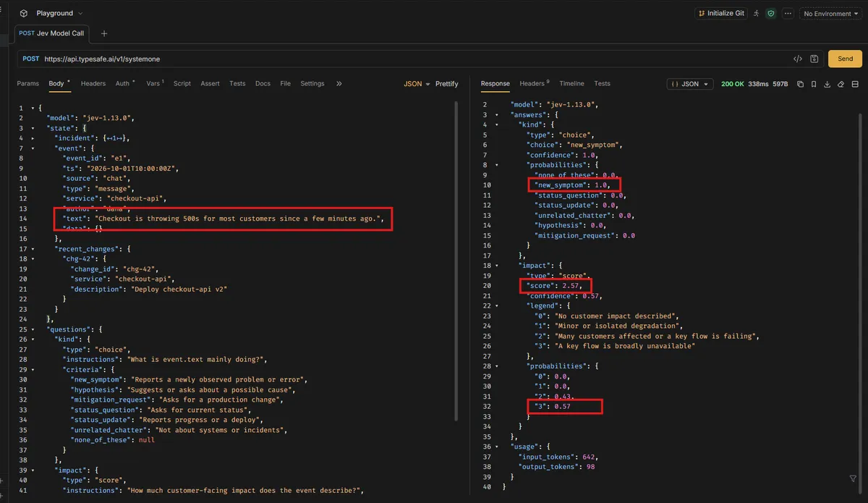Image resolution: width=868 pixels, height=503 pixels.
Task: Clear the response with the eraser icon
Action: (x=841, y=84)
